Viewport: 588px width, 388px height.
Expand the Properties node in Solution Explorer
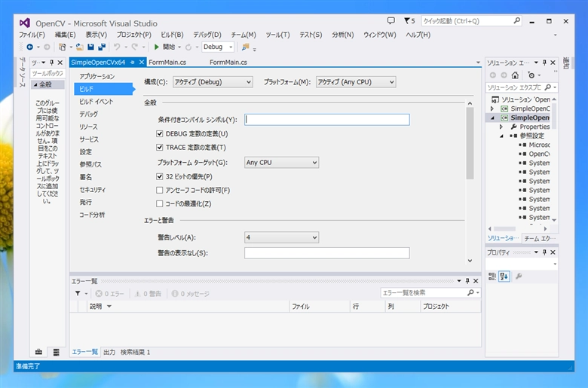point(501,127)
